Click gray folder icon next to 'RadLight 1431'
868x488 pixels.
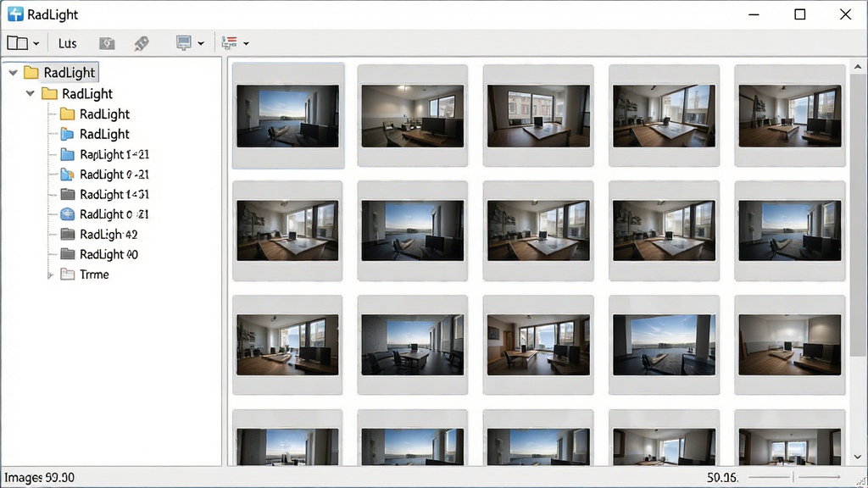pos(68,194)
